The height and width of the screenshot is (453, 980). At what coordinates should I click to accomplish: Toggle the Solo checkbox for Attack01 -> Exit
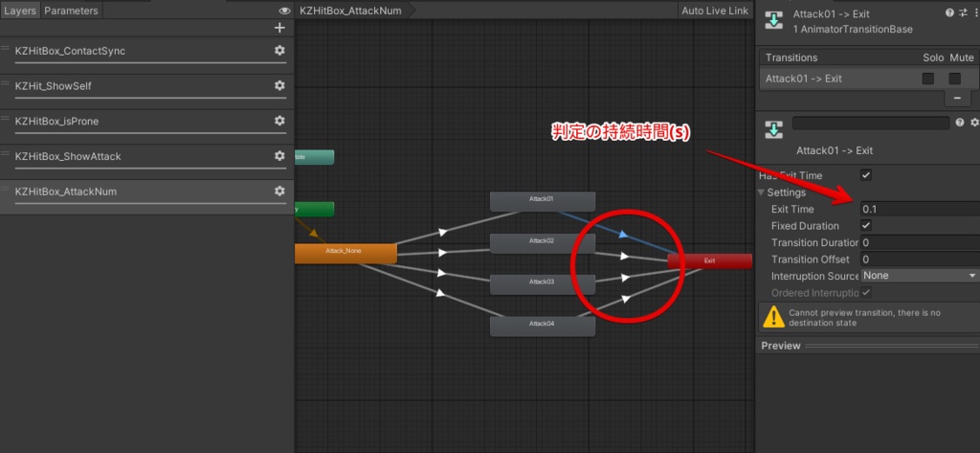(928, 79)
